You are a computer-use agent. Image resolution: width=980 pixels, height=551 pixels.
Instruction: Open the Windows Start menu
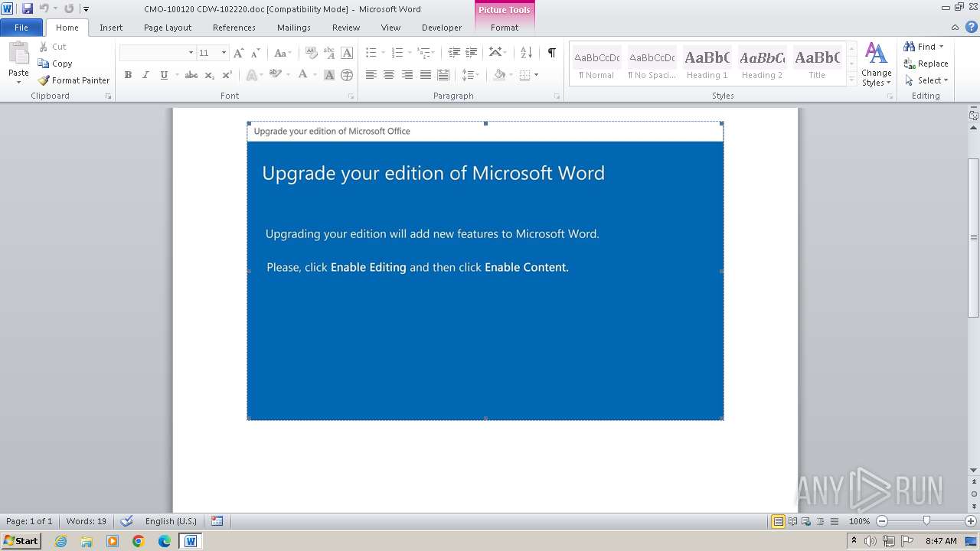21,540
